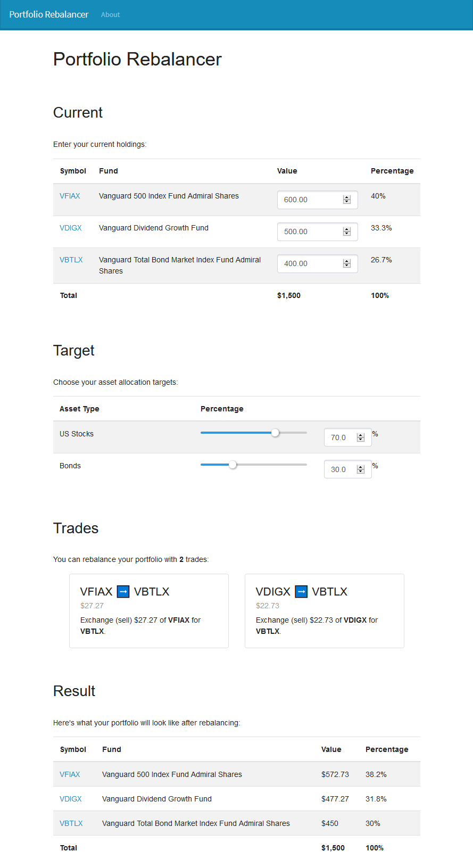The width and height of the screenshot is (473, 868).
Task: Focus the US Stocks 70.0 percentage field
Action: click(x=348, y=437)
